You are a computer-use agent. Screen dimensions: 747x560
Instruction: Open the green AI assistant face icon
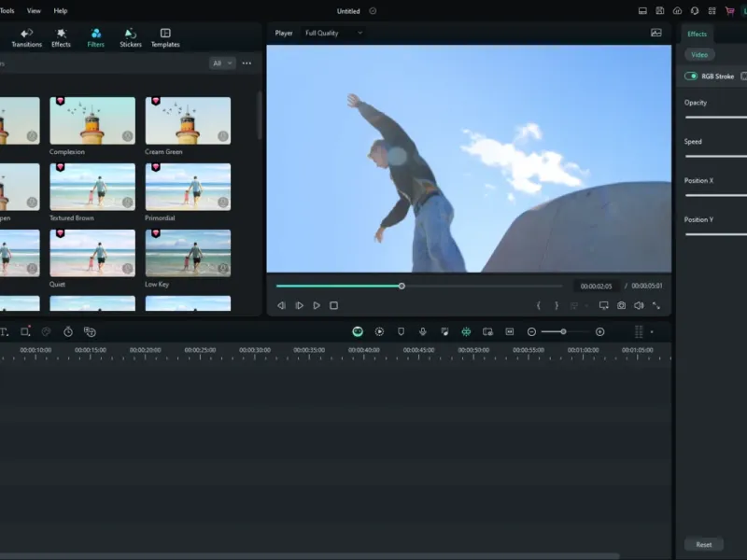[x=358, y=332]
